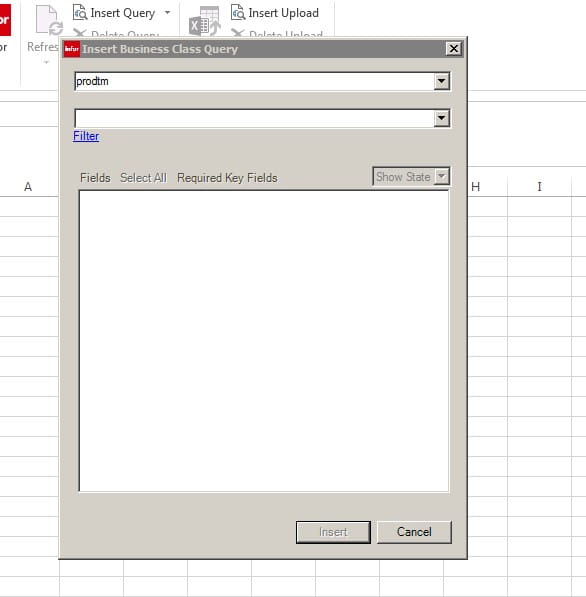Image resolution: width=586 pixels, height=597 pixels.
Task: Click inside the prodtm text field
Action: 254,81
